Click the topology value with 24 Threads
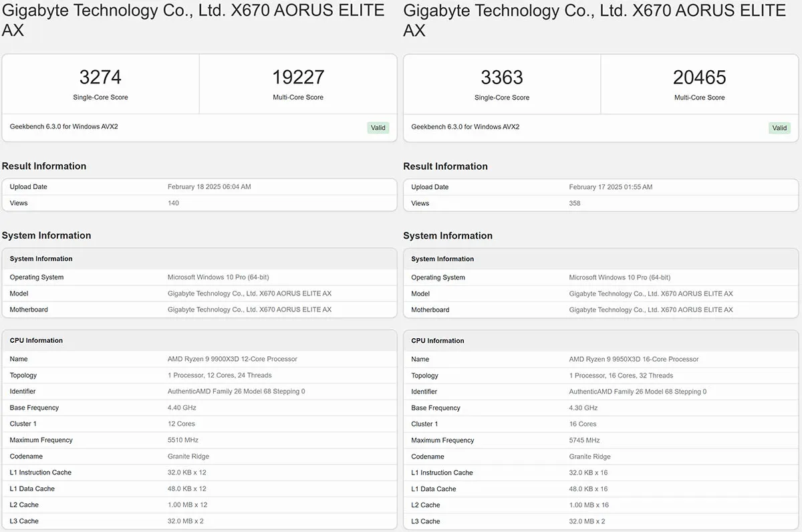The width and height of the screenshot is (802, 532). point(220,375)
